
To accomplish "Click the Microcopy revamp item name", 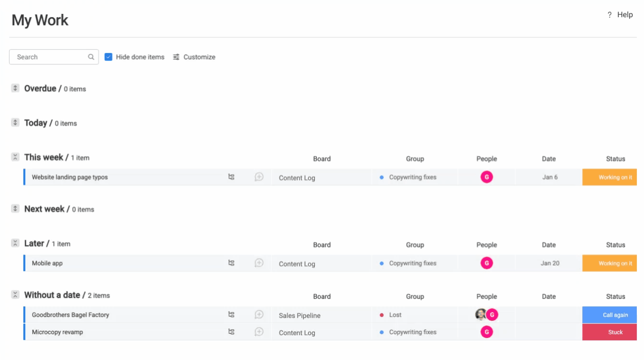I will [57, 332].
